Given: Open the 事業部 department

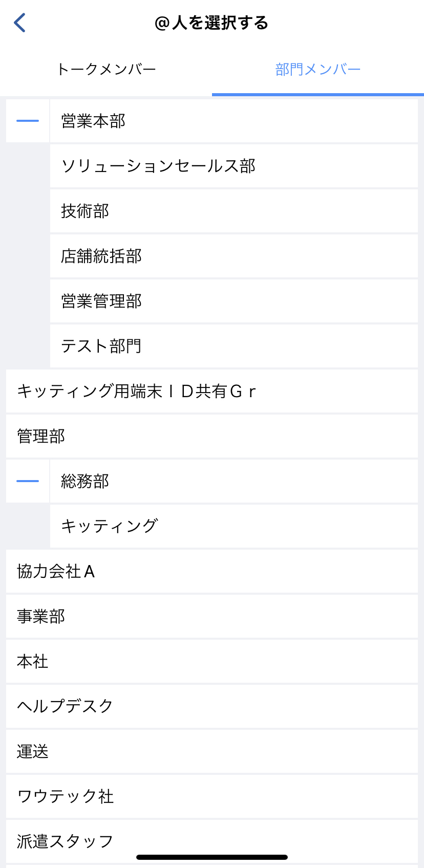Looking at the screenshot, I should coord(212,616).
